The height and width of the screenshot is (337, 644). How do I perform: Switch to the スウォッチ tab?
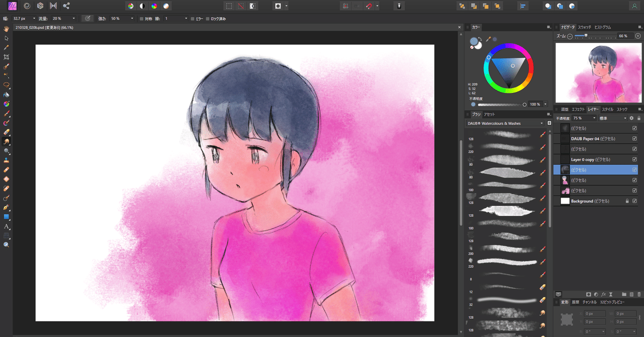[584, 27]
